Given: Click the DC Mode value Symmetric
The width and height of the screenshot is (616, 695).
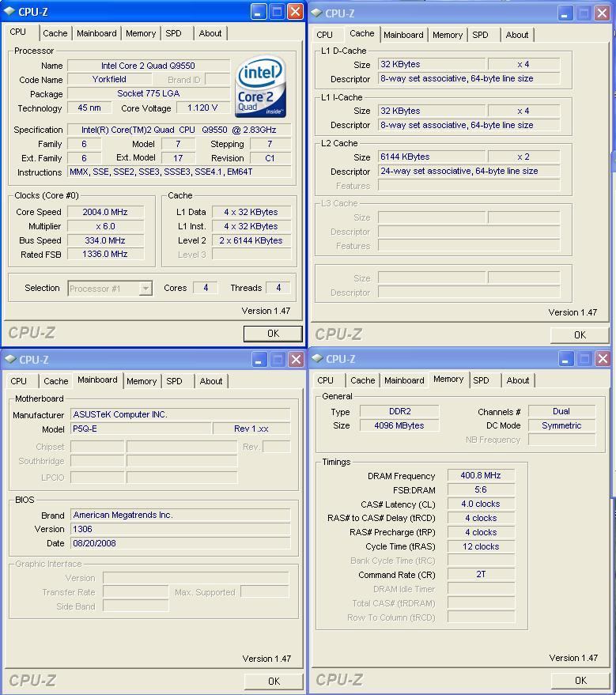Looking at the screenshot, I should pos(561,425).
